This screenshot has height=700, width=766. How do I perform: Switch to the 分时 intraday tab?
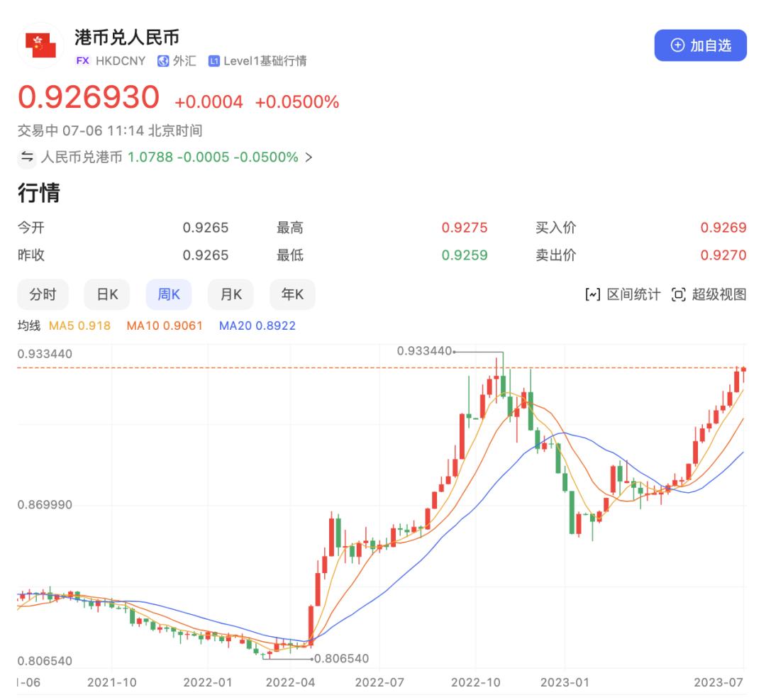tap(43, 294)
